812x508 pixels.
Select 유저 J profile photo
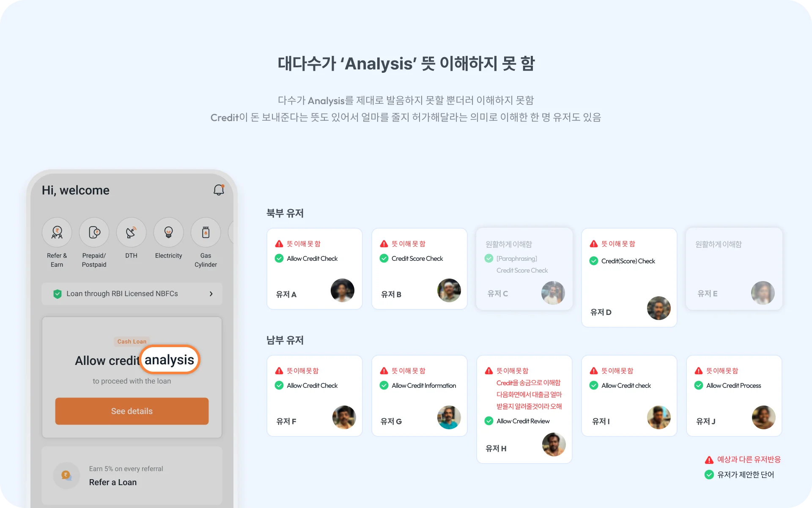tap(764, 417)
